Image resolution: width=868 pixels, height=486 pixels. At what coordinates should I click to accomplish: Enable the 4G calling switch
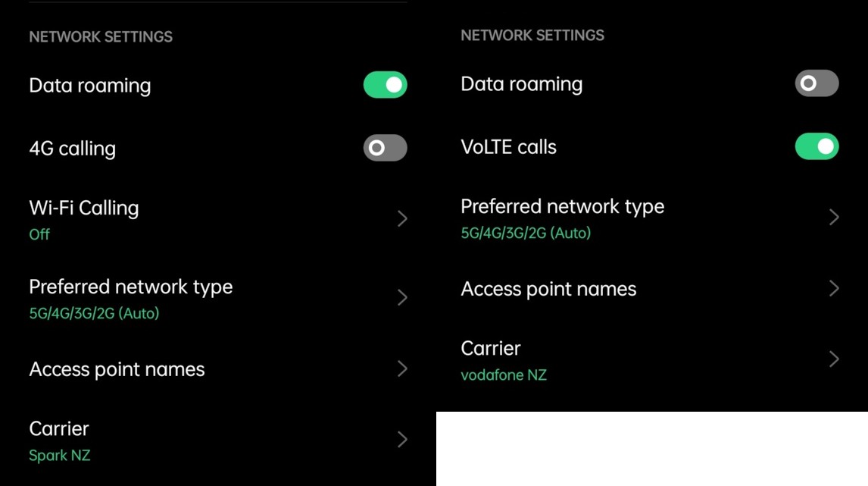(385, 148)
